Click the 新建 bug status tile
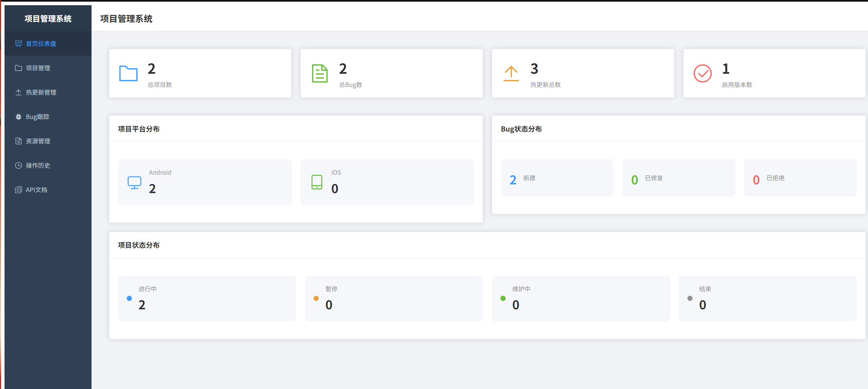Screen dimensions: 868x389 point(557,178)
